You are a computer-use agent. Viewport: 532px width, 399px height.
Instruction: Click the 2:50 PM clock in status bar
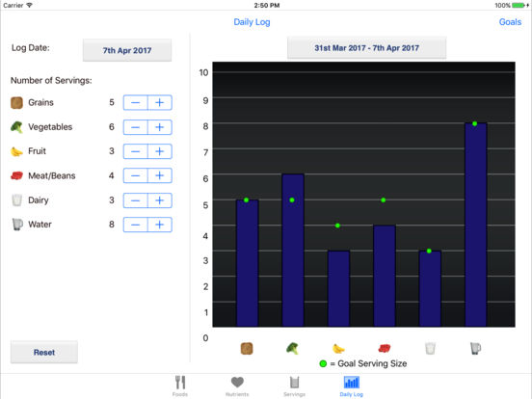click(267, 5)
